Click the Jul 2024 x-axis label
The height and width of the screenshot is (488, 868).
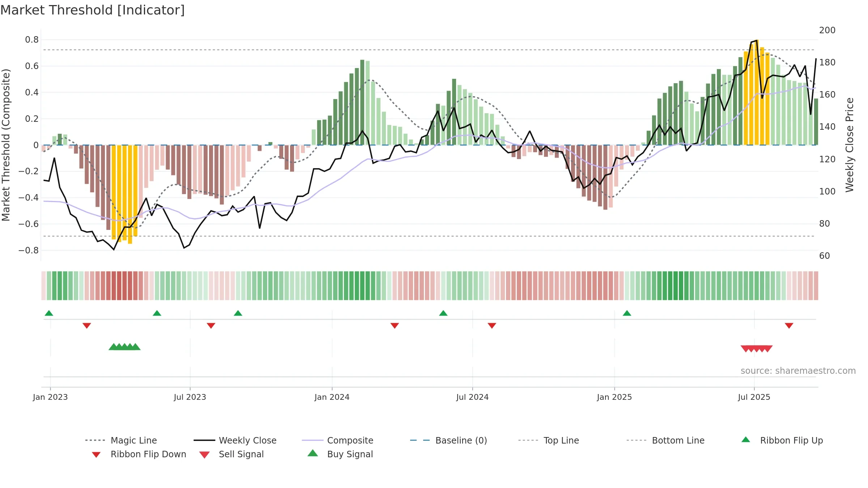472,397
